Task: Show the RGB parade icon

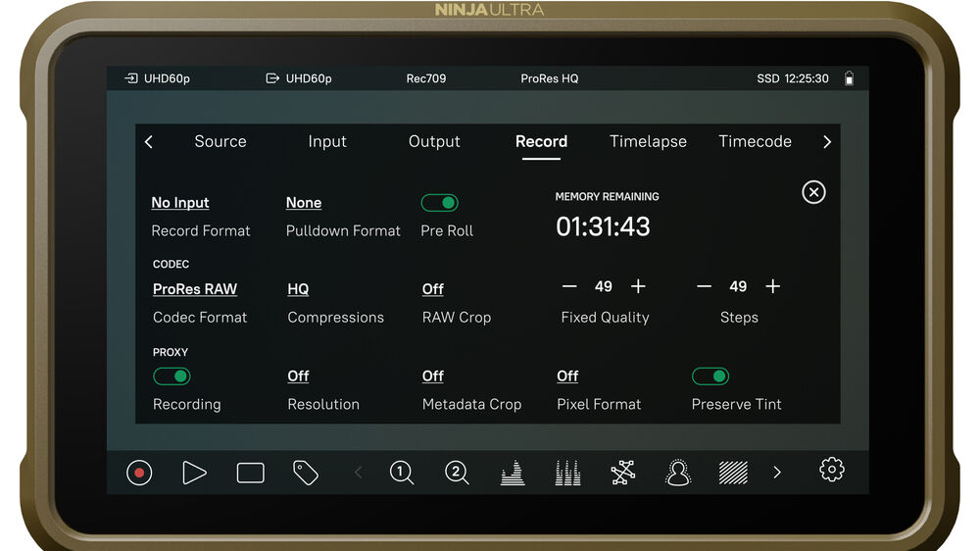Action: [x=567, y=473]
